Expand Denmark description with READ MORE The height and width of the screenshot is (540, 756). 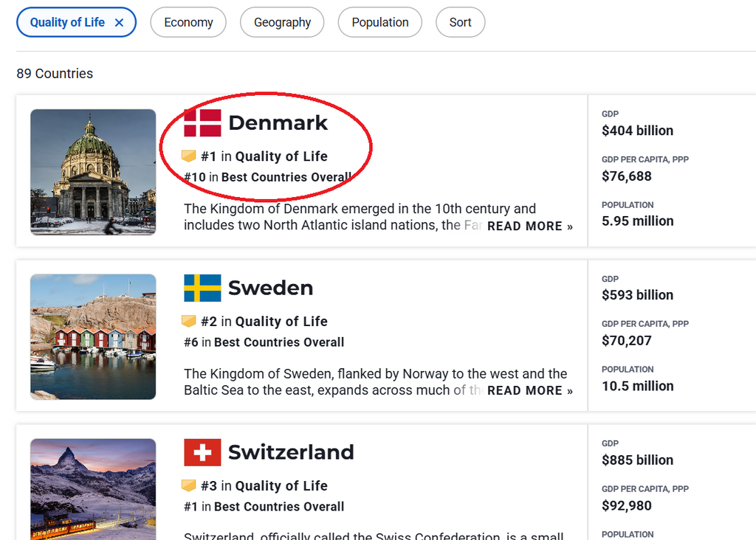(x=529, y=226)
